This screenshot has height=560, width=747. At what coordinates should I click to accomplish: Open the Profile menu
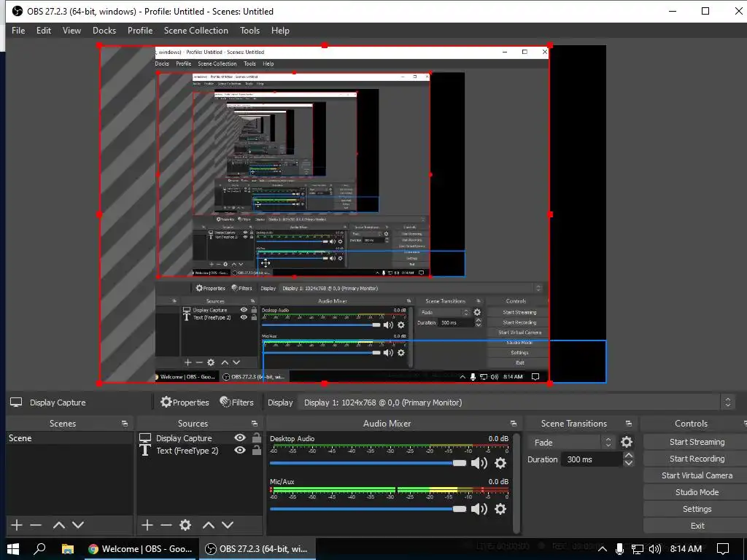[140, 31]
